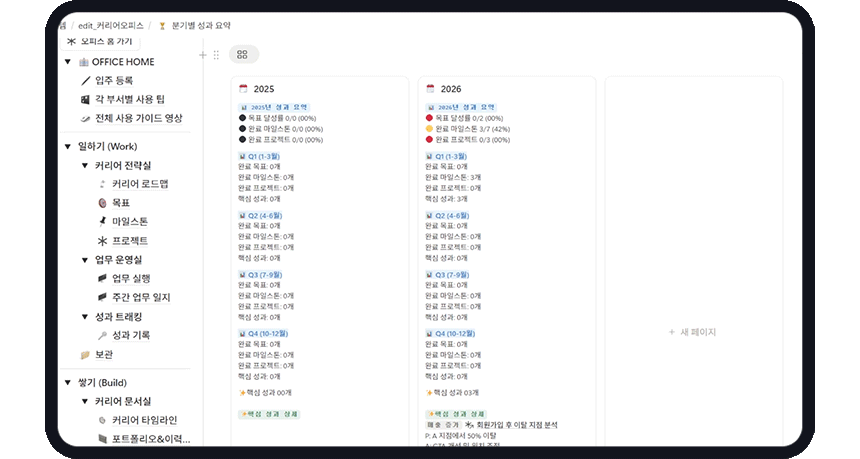The height and width of the screenshot is (459, 860).
Task: Click the OFFICE HOME building icon
Action: [84, 62]
